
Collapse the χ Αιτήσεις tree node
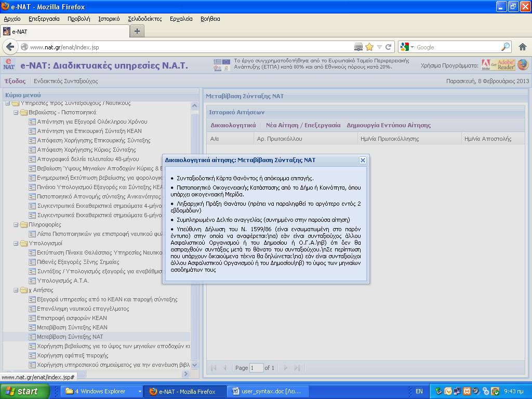coord(16,290)
